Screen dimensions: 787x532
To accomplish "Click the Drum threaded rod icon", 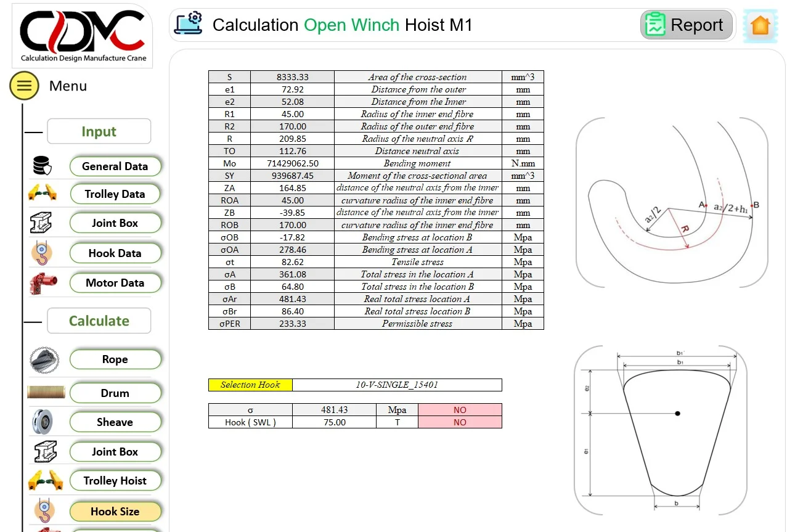I will (x=46, y=392).
